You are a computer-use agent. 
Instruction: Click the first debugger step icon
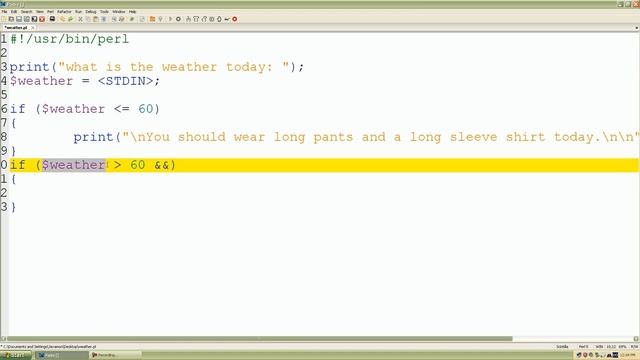(x=189, y=19)
